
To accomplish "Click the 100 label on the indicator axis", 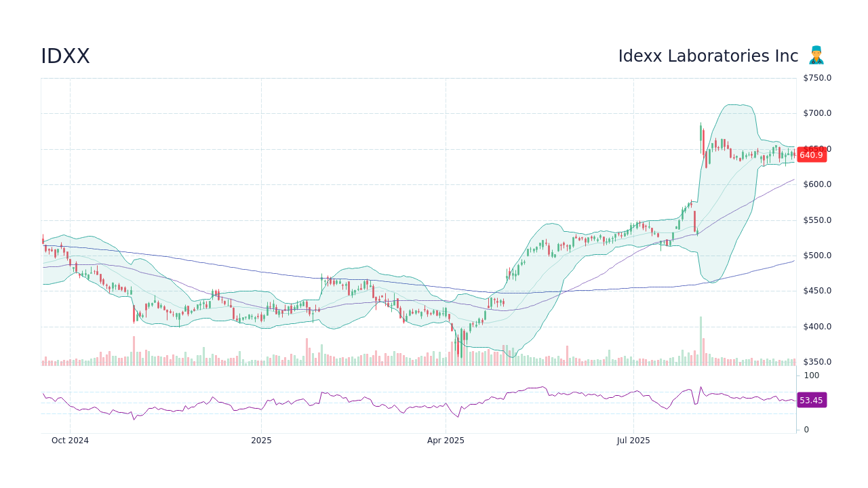I will click(811, 375).
